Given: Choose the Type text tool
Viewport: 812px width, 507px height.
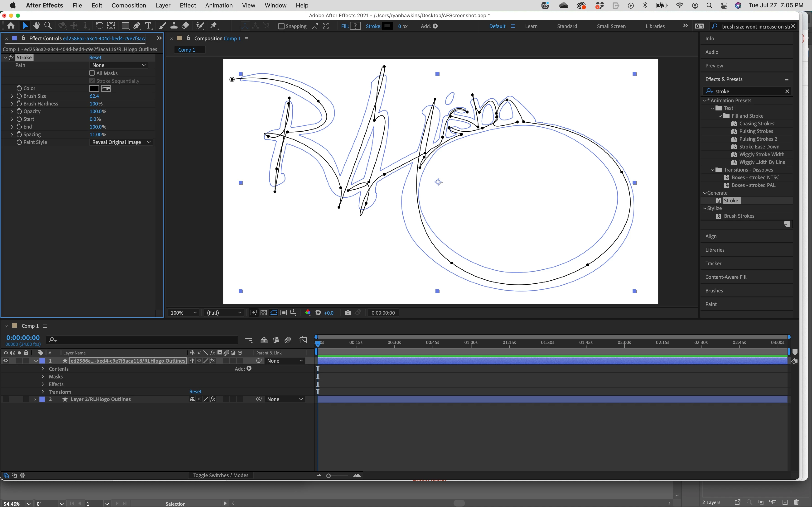Looking at the screenshot, I should coord(148,26).
